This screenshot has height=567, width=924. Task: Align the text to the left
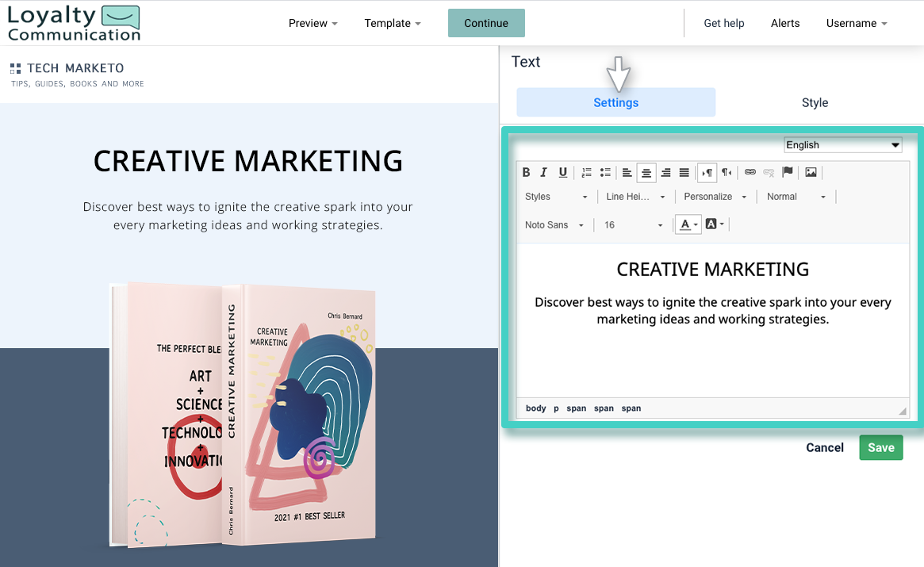click(x=627, y=172)
